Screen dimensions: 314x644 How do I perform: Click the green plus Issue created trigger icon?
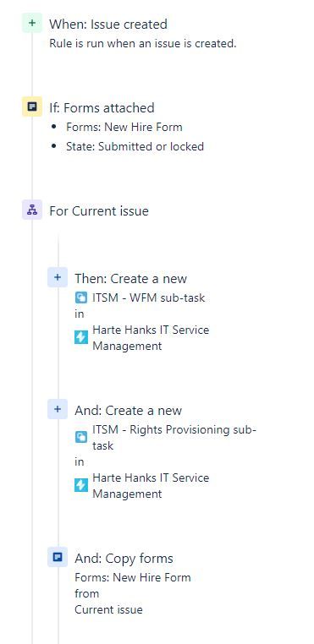click(32, 23)
